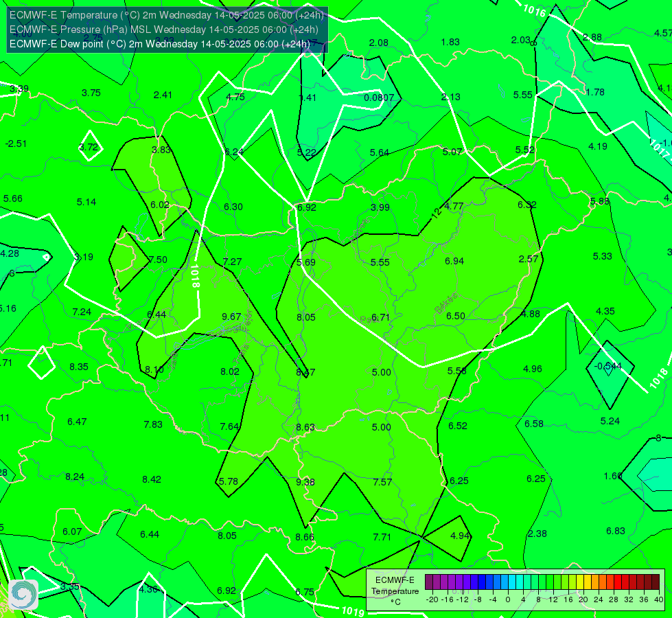Click the 5.07 temperature value

click(x=452, y=152)
